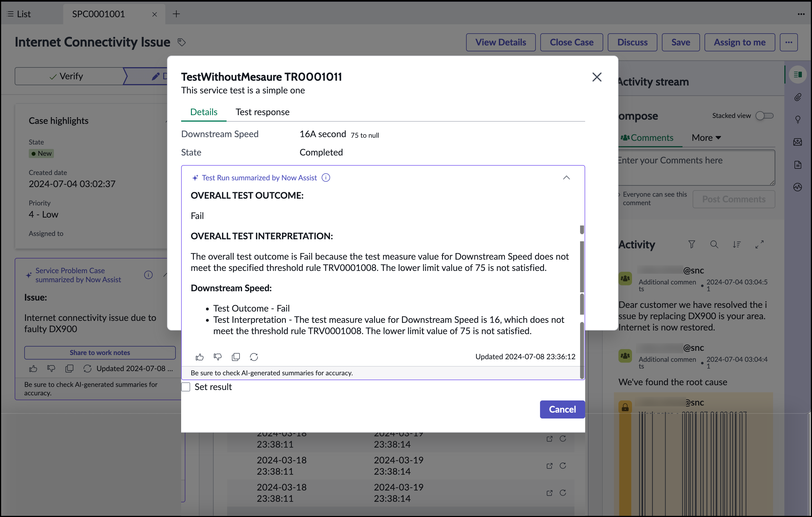The image size is (812, 517).
Task: Expand the Activity panel to full view
Action: [x=760, y=244]
